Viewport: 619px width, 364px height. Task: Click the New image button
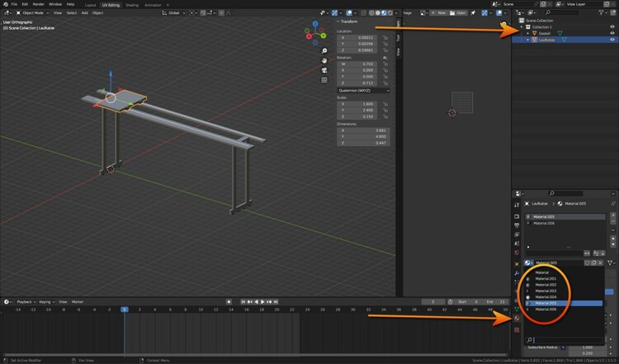(x=440, y=13)
